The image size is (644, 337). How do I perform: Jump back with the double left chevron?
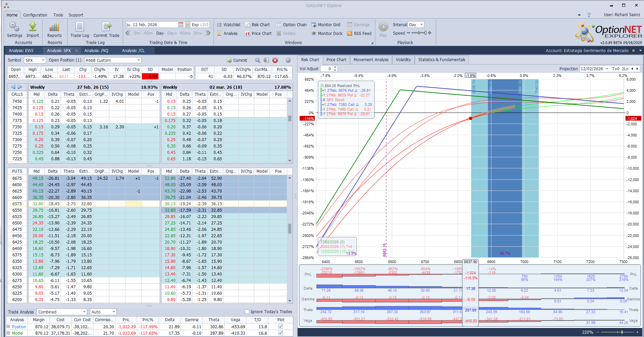click(x=128, y=33)
